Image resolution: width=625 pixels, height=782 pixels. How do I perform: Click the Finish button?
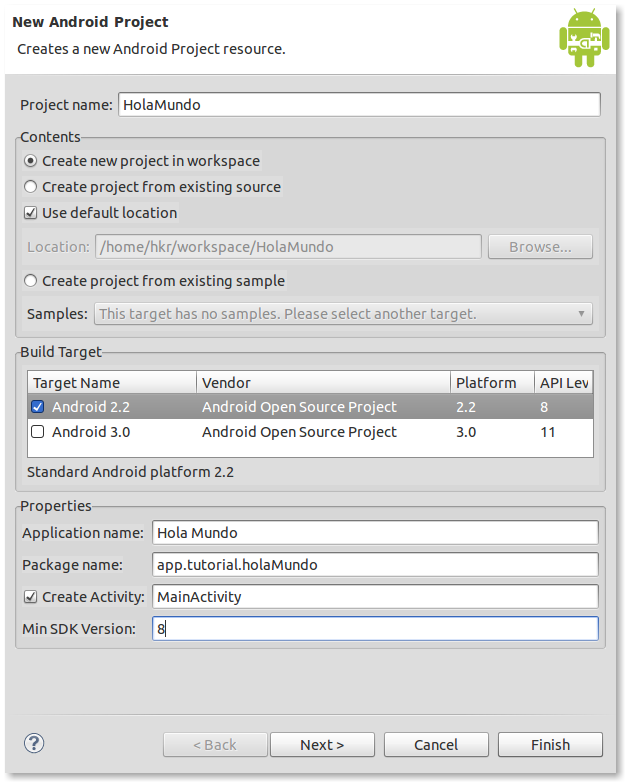pos(550,745)
